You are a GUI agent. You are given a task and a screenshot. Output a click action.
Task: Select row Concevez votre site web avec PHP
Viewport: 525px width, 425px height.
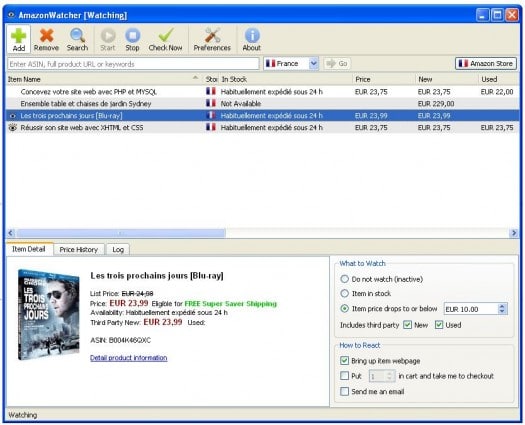262,92
